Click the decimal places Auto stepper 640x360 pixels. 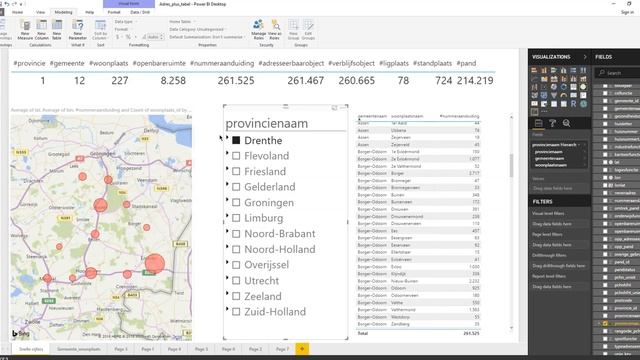click(x=155, y=37)
